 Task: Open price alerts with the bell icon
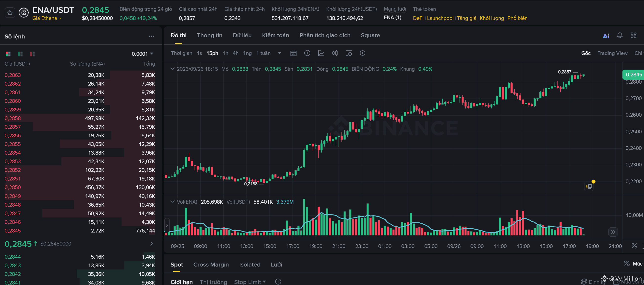pyautogui.click(x=620, y=36)
